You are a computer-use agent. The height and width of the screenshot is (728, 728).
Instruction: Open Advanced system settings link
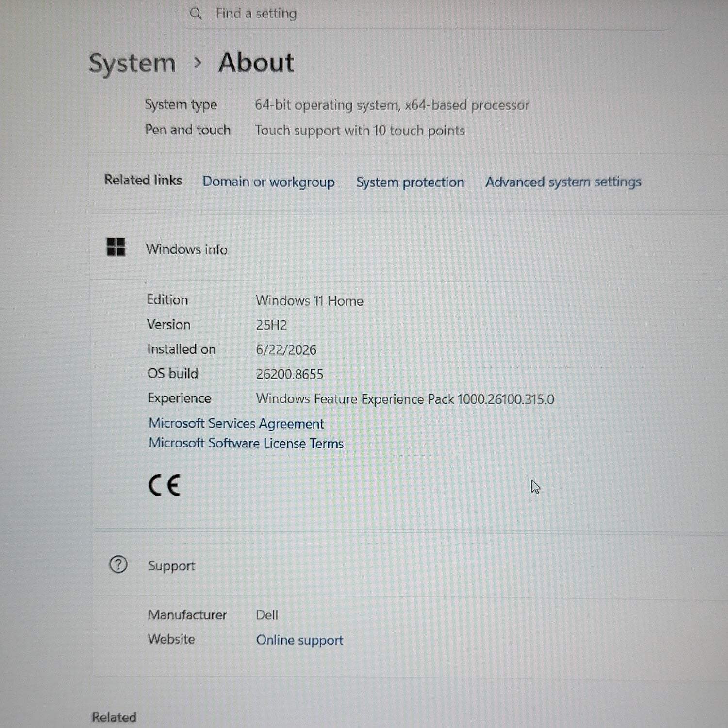(563, 182)
